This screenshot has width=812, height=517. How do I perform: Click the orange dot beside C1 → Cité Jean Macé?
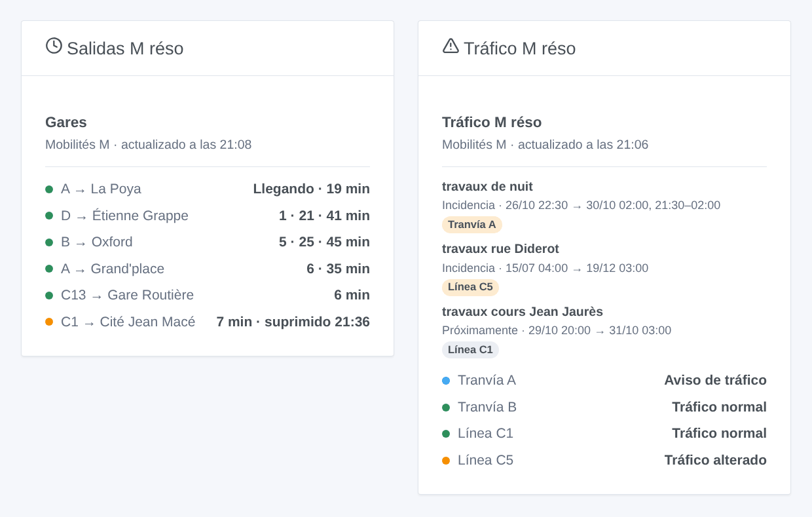click(49, 322)
